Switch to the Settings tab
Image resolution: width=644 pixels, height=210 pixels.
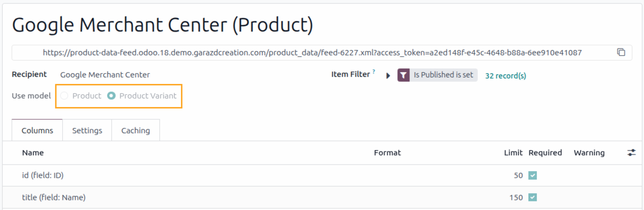click(x=87, y=130)
